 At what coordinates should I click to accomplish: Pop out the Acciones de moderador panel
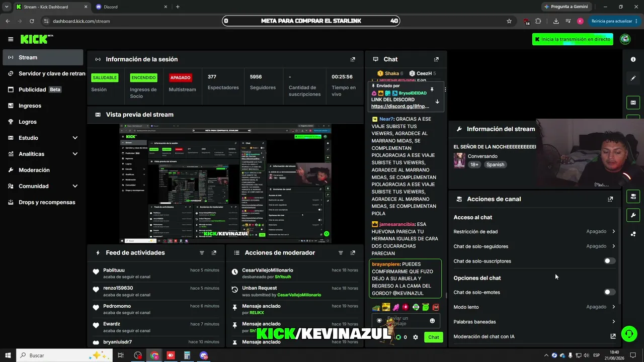353,253
